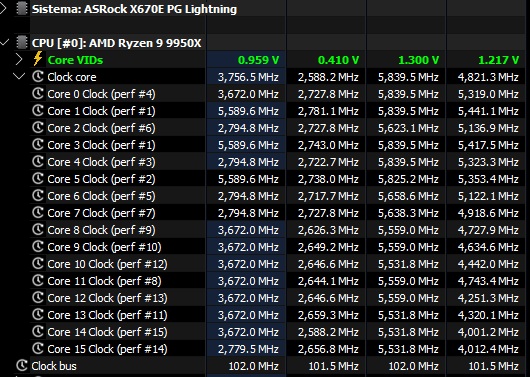530x377 pixels.
Task: Click the clock icon for Core 7 Clock
Action: (38, 213)
